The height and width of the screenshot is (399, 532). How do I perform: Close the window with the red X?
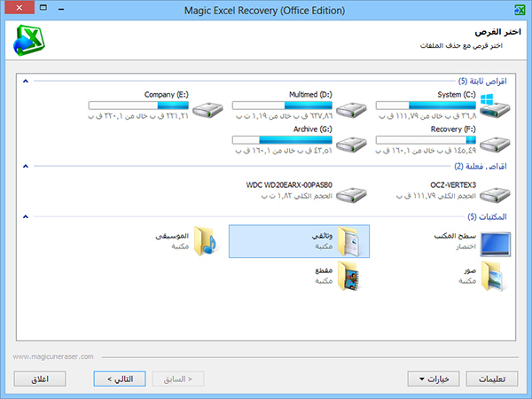[x=20, y=7]
